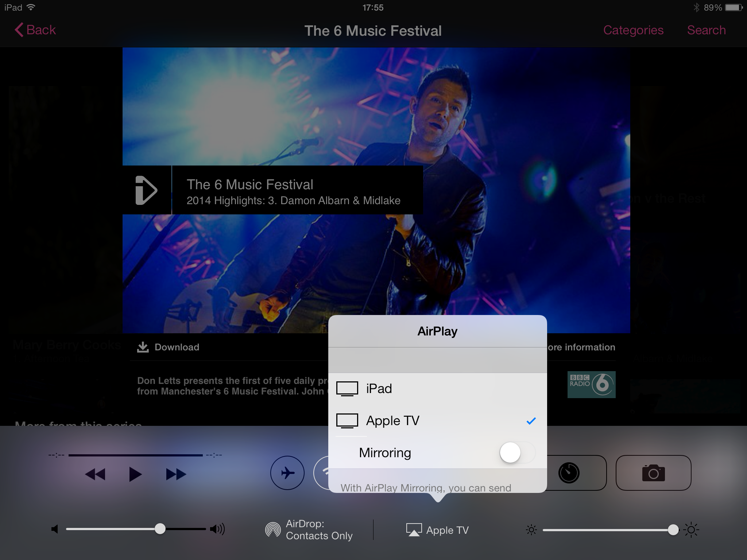Select Apple TV as AirPlay output
The width and height of the screenshot is (747, 560).
[x=438, y=421]
